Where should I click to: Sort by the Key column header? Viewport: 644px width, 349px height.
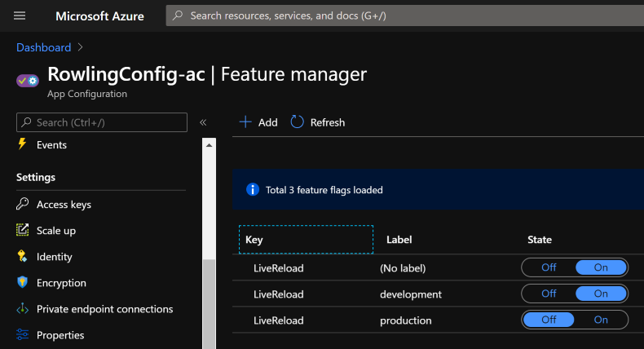[x=306, y=239]
